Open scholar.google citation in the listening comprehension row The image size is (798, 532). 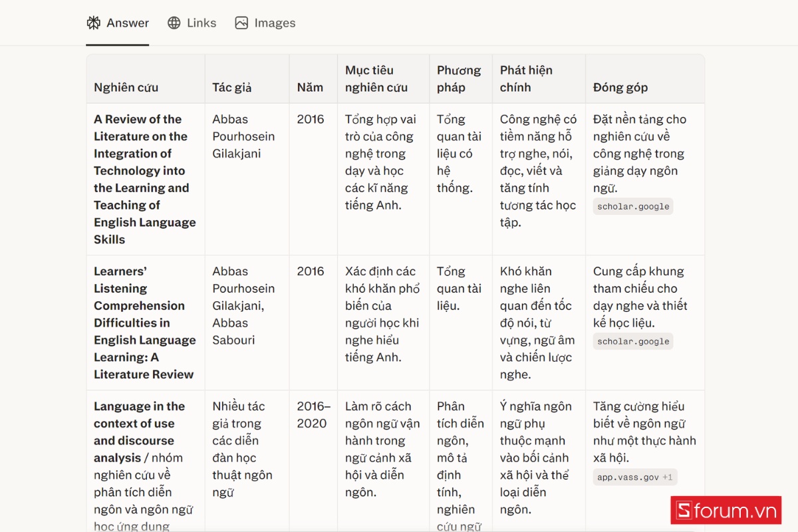(x=633, y=341)
